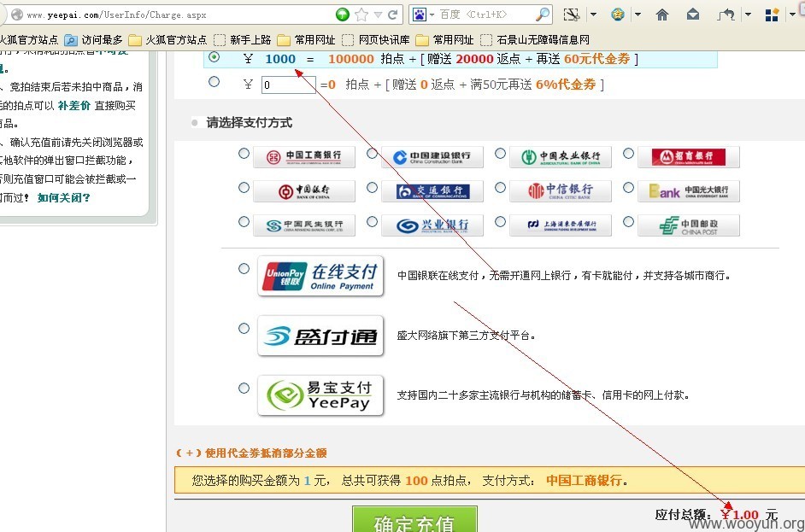
Task: Click the custom recharge amount input field
Action: tap(289, 85)
